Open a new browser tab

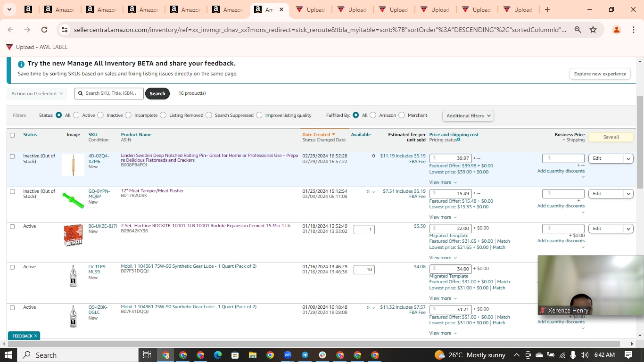(x=547, y=9)
